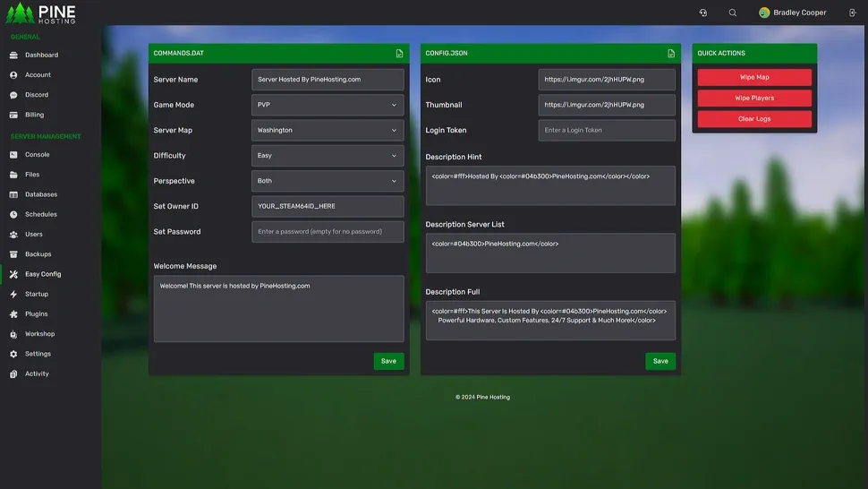Click the Pine Hosting logo
This screenshot has width=868, height=489.
click(x=40, y=13)
